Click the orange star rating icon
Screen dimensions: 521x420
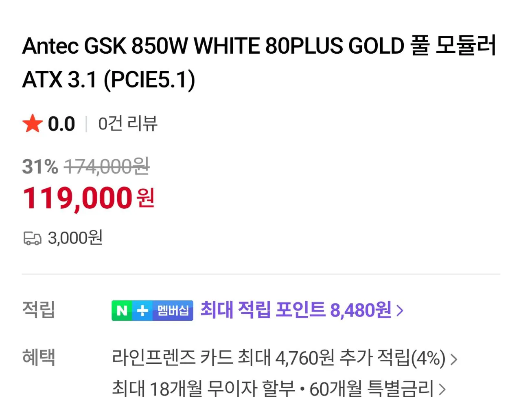tap(33, 123)
